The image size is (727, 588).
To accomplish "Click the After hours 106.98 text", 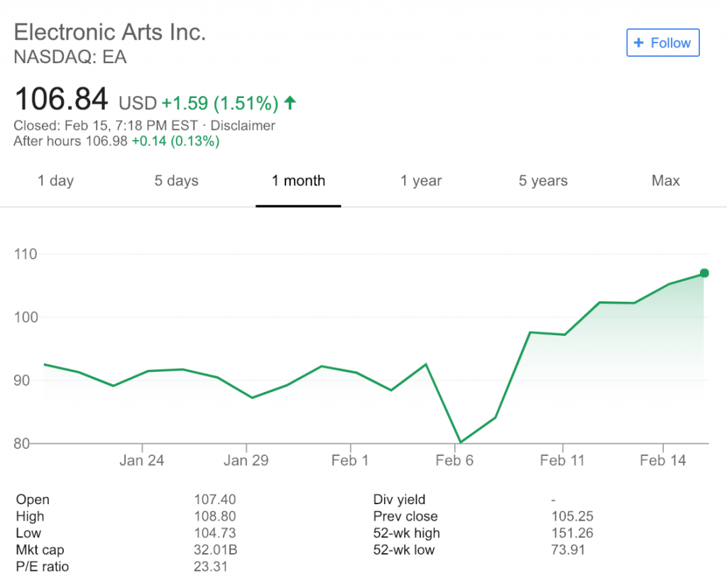I will coord(70,141).
